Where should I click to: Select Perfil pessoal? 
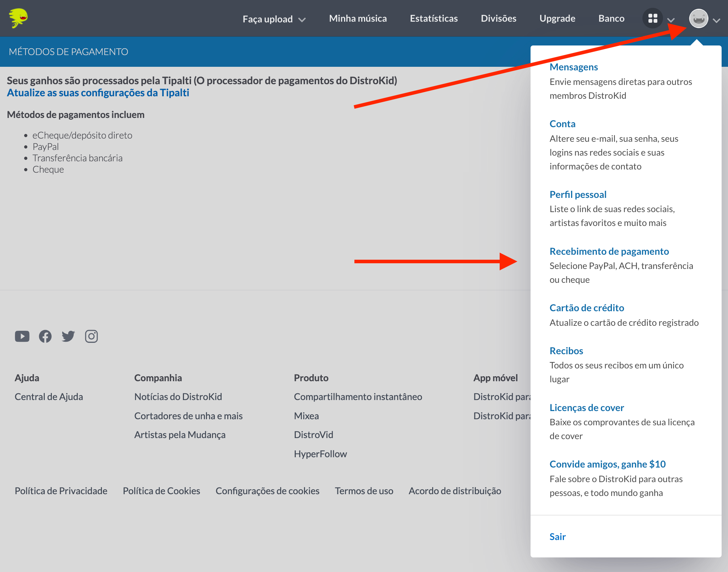[578, 194]
